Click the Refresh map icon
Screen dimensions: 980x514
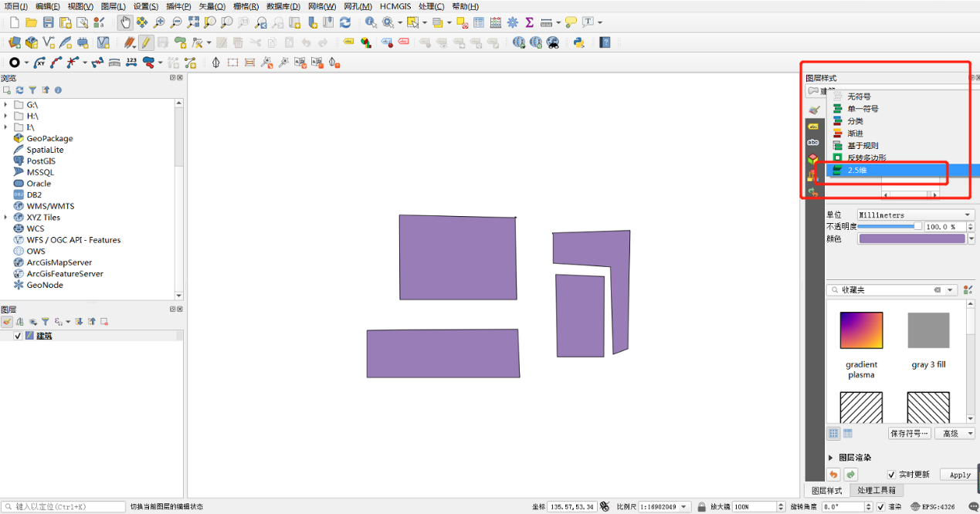tap(345, 22)
